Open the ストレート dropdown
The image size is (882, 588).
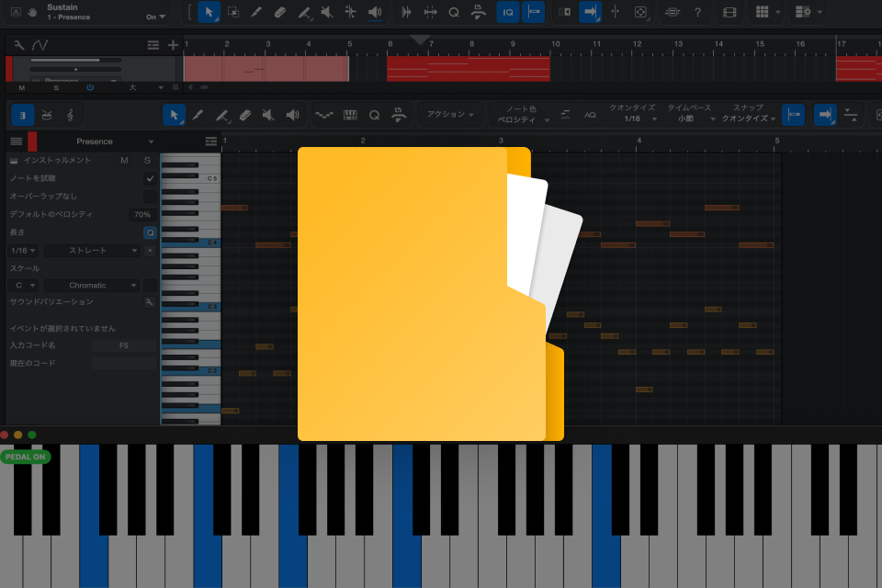pyautogui.click(x=92, y=251)
